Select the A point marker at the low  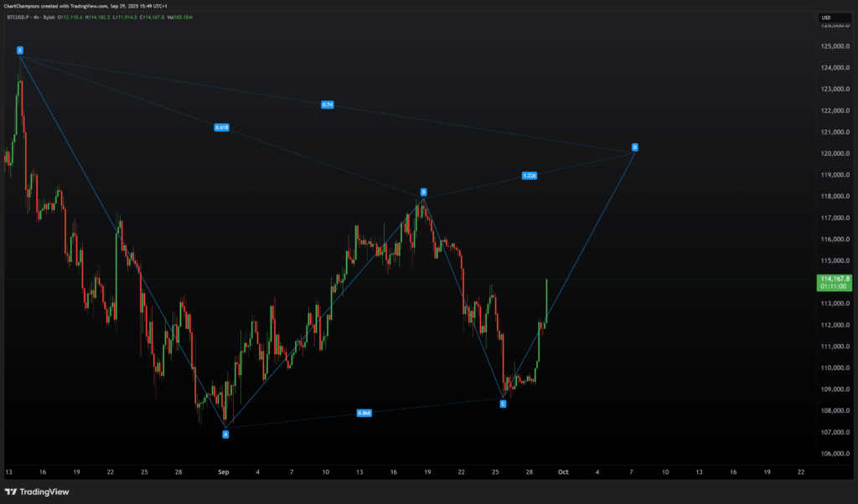point(225,434)
